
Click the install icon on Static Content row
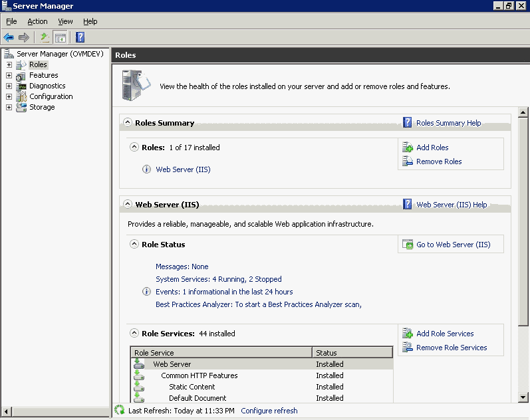point(139,386)
